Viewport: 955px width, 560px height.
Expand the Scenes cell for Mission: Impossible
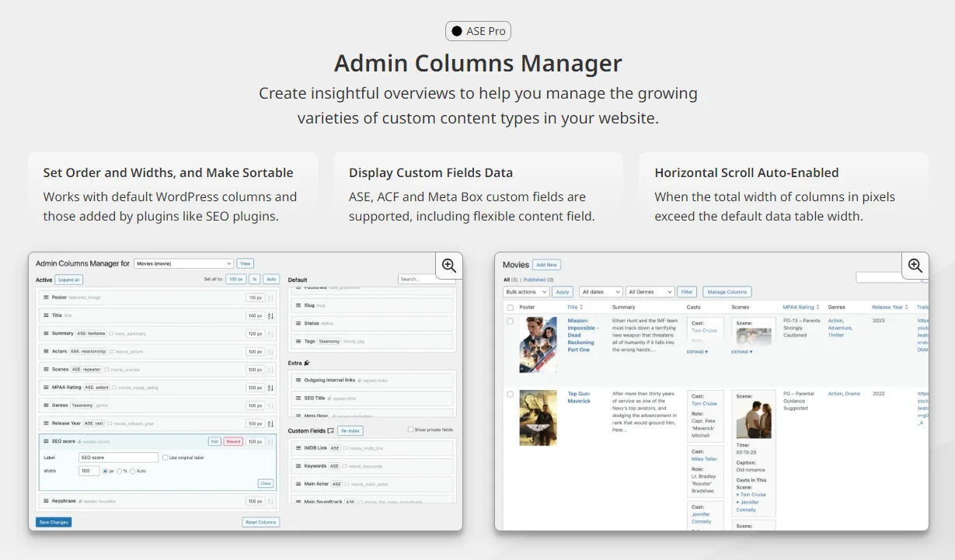(742, 352)
